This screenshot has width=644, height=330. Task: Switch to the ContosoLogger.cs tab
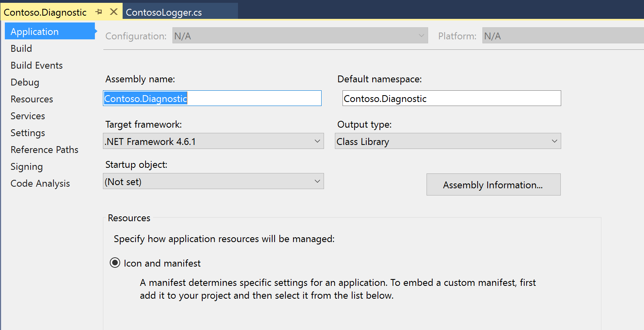click(164, 12)
